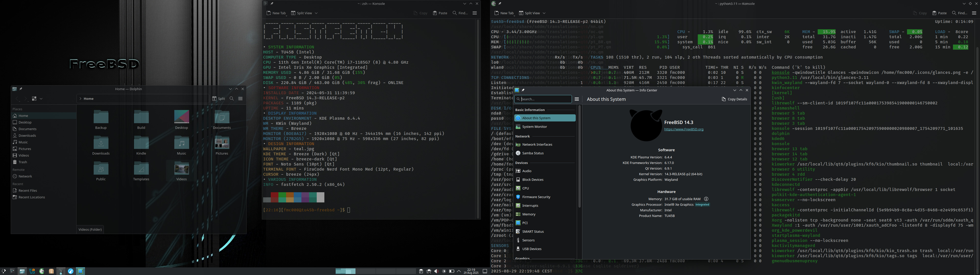Click Dolphin's search magnifier icon
Viewport: 980px width, 275px height.
pyautogui.click(x=231, y=99)
